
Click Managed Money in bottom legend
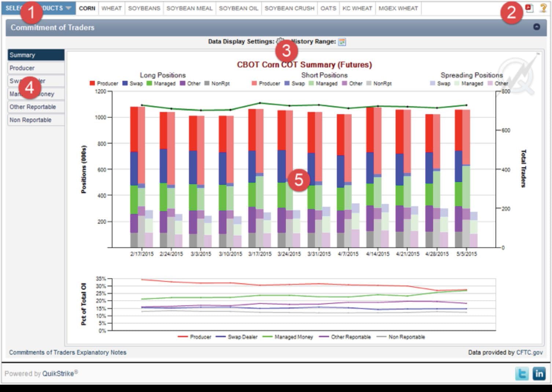[294, 337]
